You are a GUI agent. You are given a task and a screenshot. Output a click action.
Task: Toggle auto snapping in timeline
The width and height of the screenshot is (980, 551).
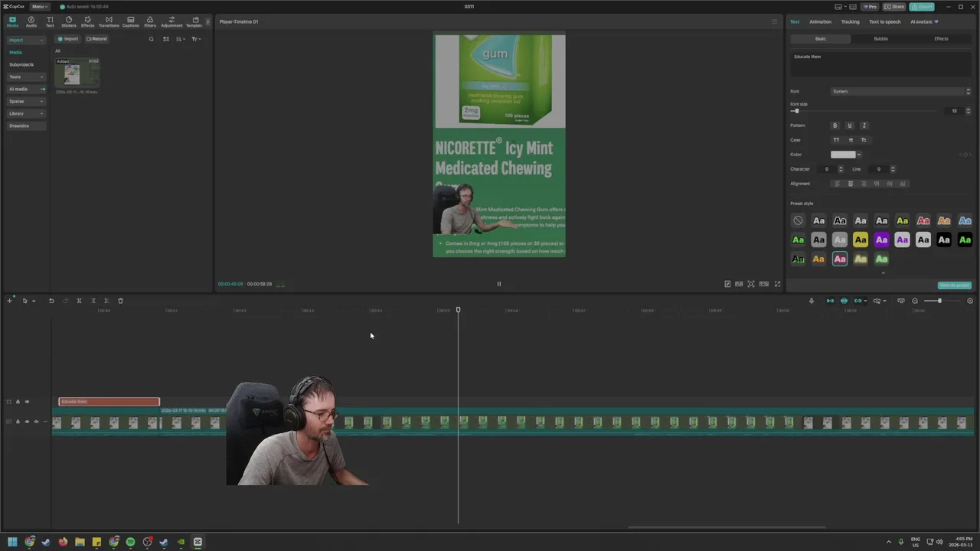(844, 301)
